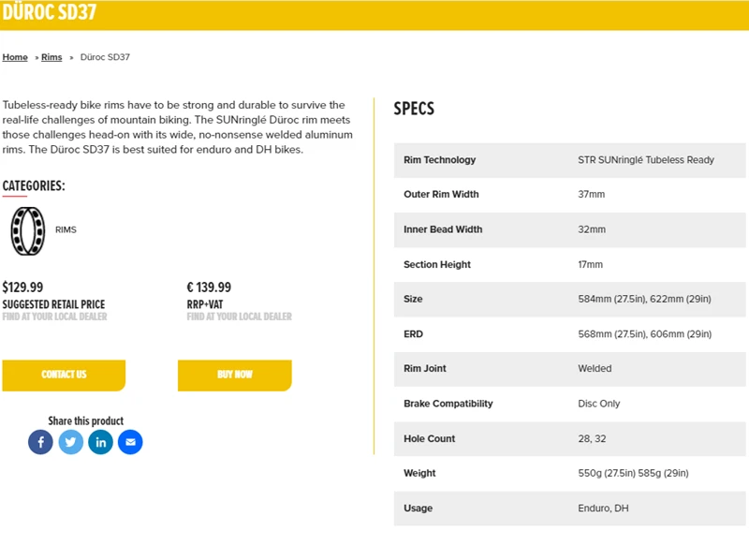The width and height of the screenshot is (749, 560).
Task: Click the $129.99 suggested retail price
Action: [23, 287]
